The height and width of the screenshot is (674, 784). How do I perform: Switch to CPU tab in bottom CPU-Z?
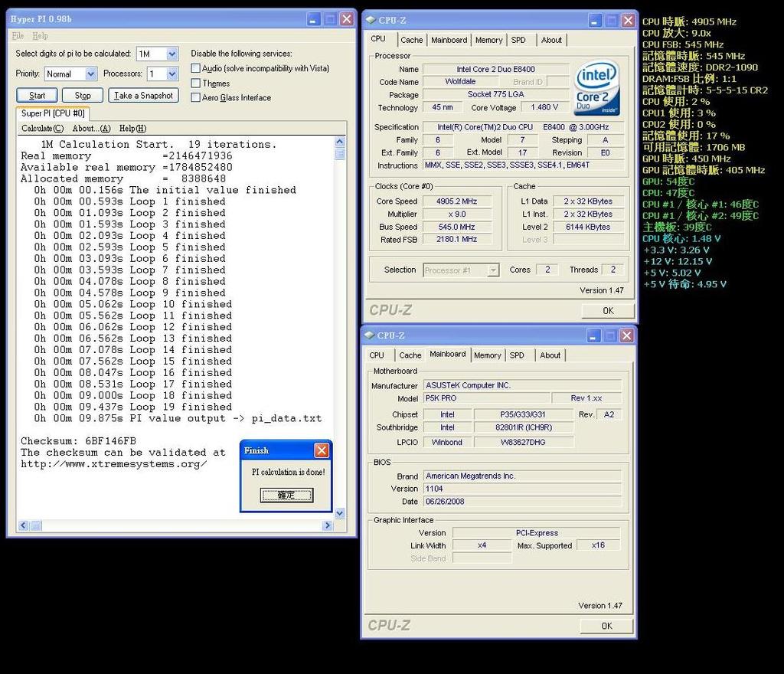[377, 355]
